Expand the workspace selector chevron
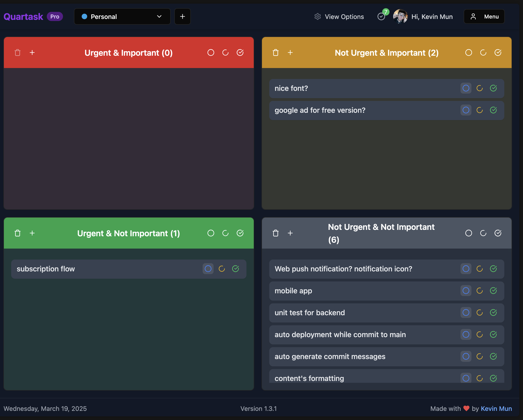This screenshot has height=420, width=523. (x=159, y=16)
